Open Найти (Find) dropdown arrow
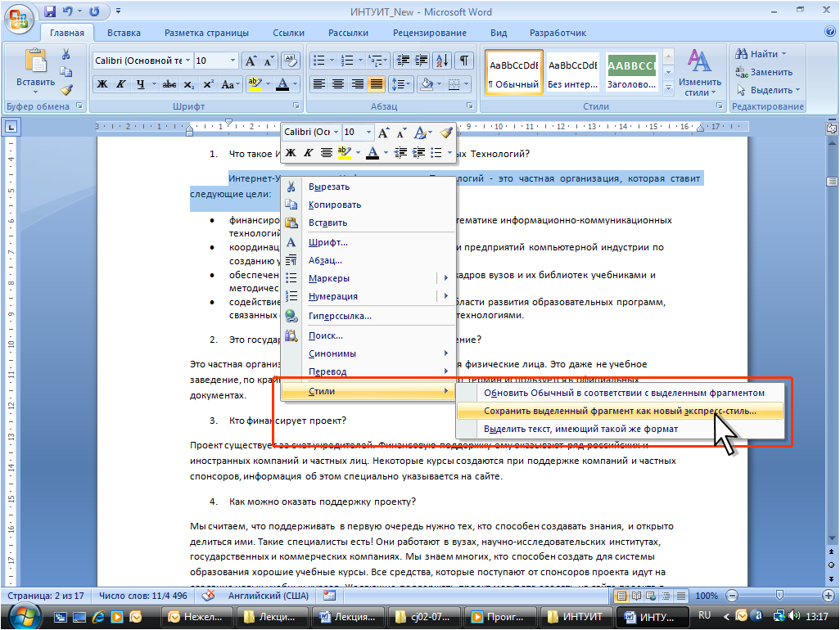The height and width of the screenshot is (630, 840). (784, 54)
